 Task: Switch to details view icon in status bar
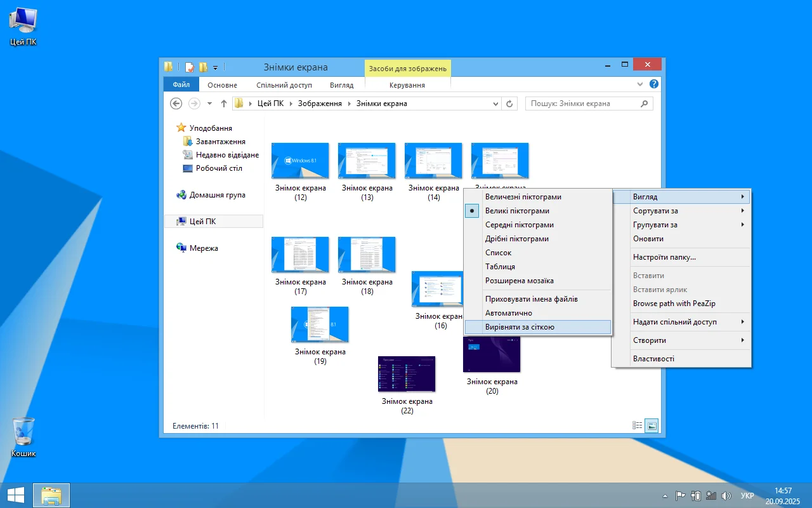click(637, 425)
